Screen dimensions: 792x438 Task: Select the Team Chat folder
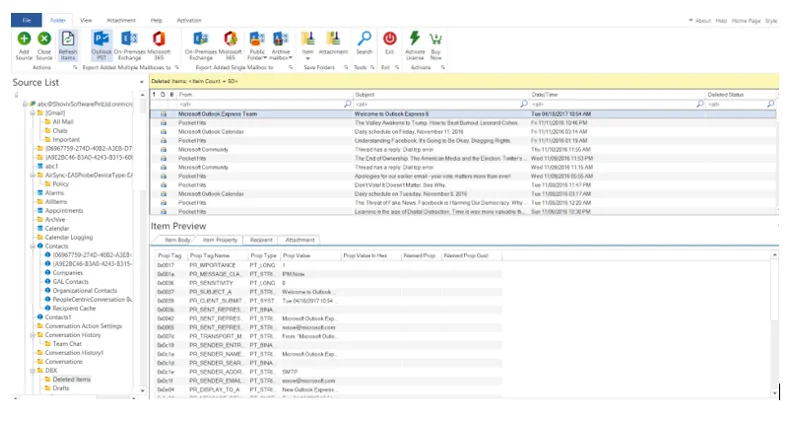click(67, 344)
